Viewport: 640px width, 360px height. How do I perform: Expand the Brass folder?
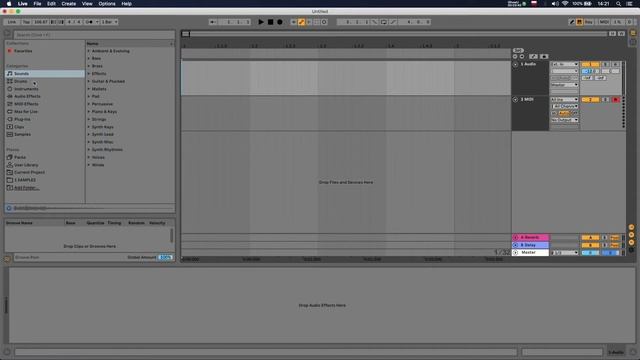coord(89,66)
